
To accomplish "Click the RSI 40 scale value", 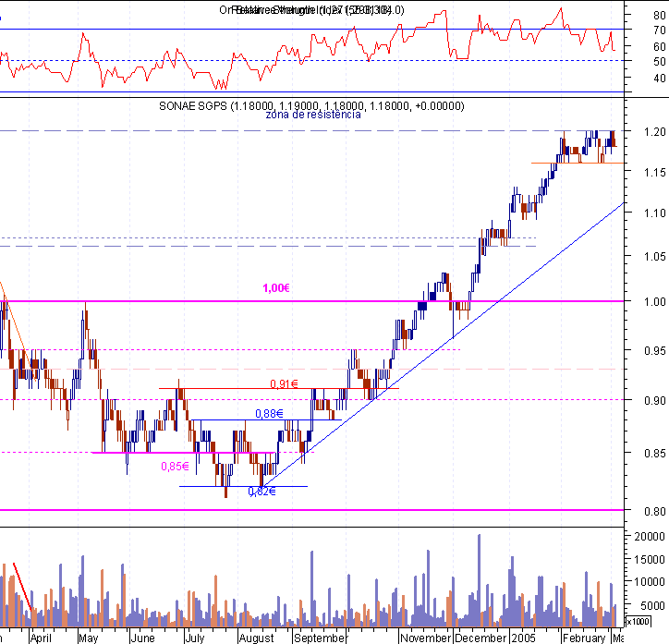I will (659, 78).
